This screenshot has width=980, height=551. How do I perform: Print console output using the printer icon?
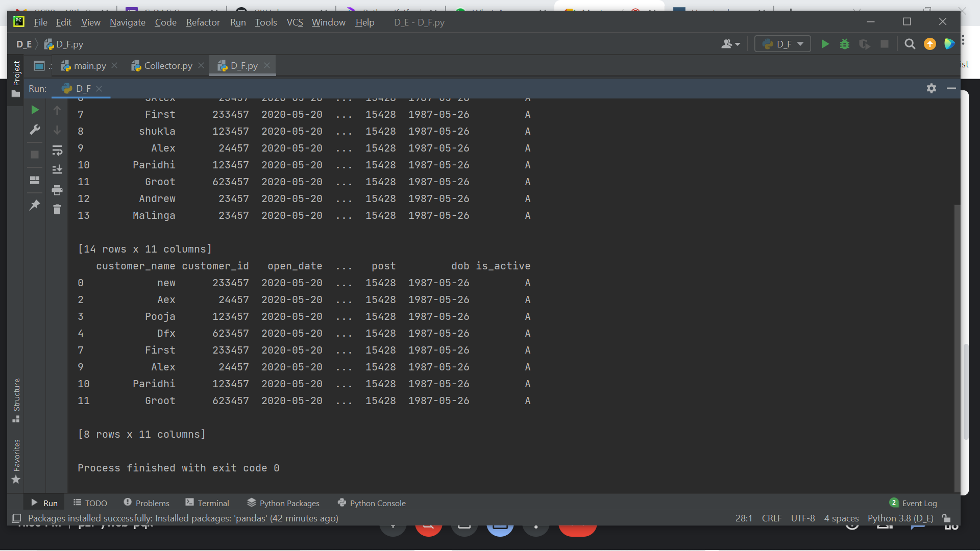57,190
